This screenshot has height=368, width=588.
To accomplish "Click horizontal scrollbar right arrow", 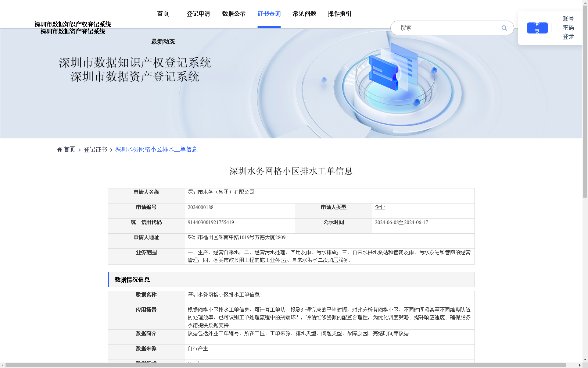I will [580, 365].
